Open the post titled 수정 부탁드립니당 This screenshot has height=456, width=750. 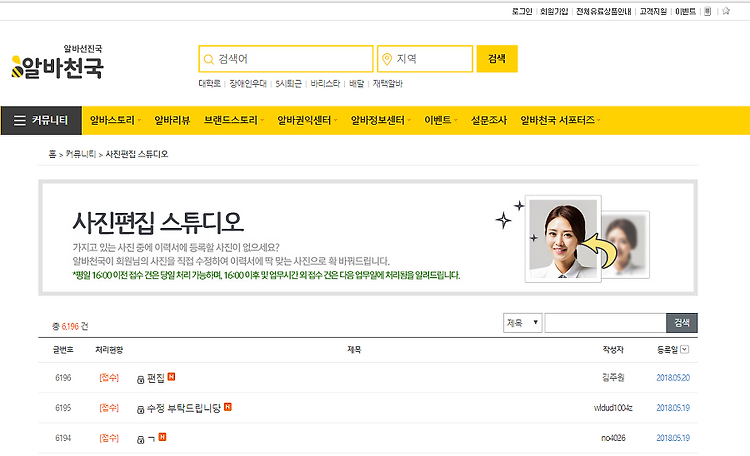click(184, 408)
